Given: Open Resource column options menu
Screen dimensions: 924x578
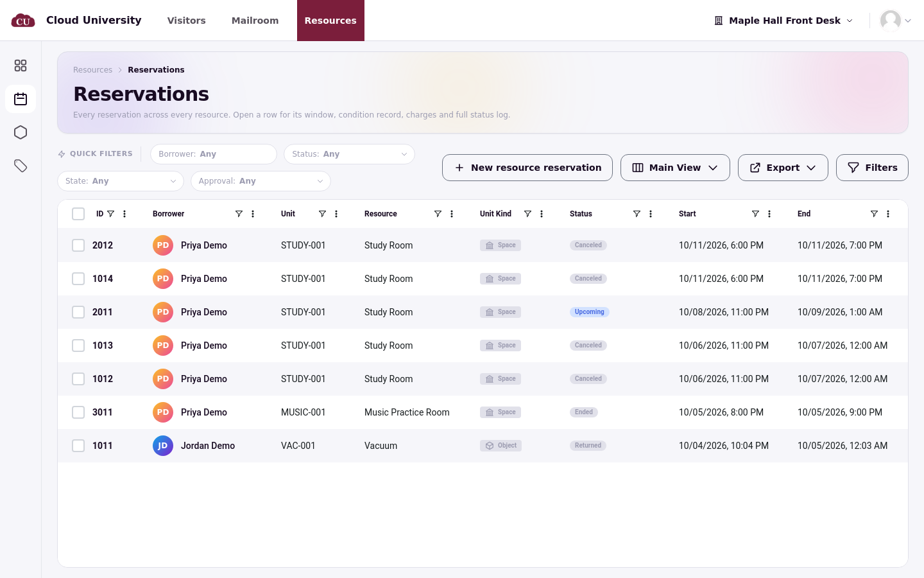Looking at the screenshot, I should (x=452, y=214).
